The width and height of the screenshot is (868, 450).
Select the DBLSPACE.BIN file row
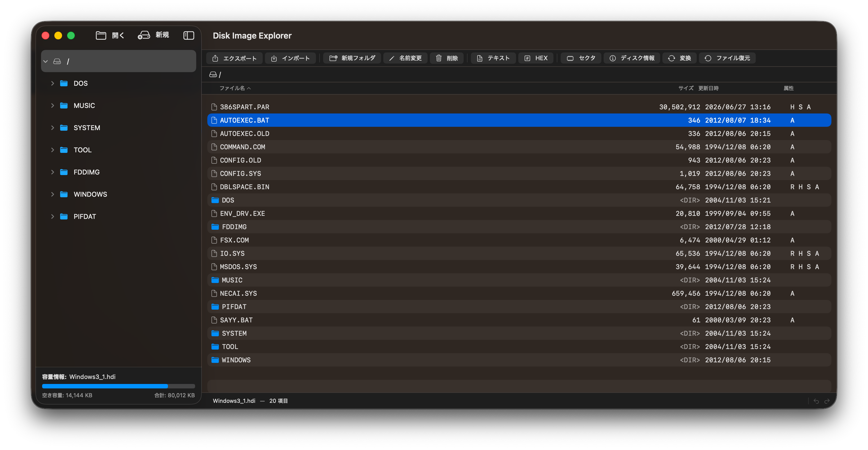pyautogui.click(x=519, y=187)
